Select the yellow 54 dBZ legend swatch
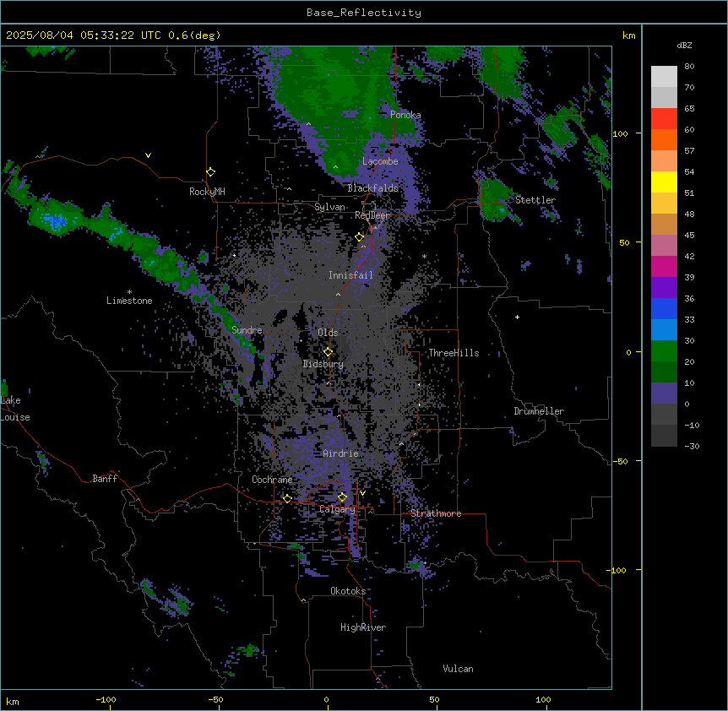This screenshot has width=728, height=711. pos(664,182)
